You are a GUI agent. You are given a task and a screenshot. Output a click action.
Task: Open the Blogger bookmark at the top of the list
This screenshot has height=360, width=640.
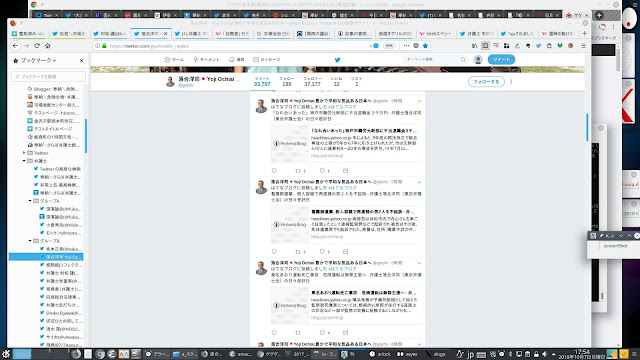pos(53,89)
